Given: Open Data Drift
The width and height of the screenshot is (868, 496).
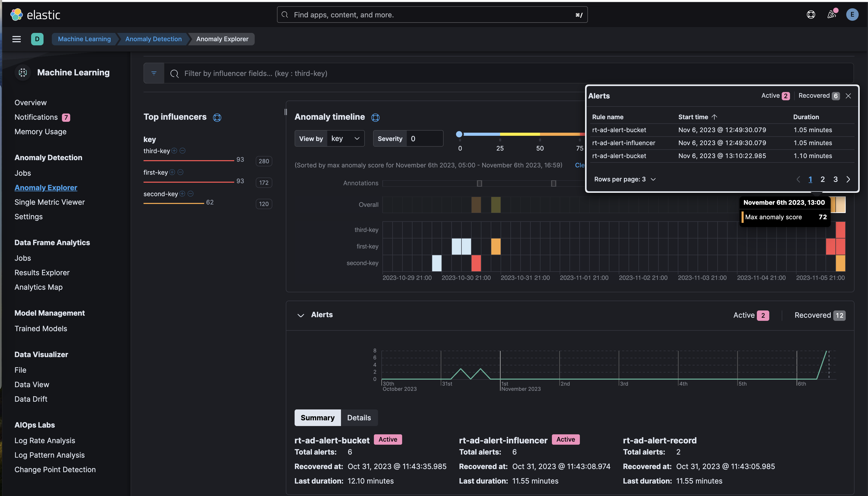Looking at the screenshot, I should (x=31, y=399).
